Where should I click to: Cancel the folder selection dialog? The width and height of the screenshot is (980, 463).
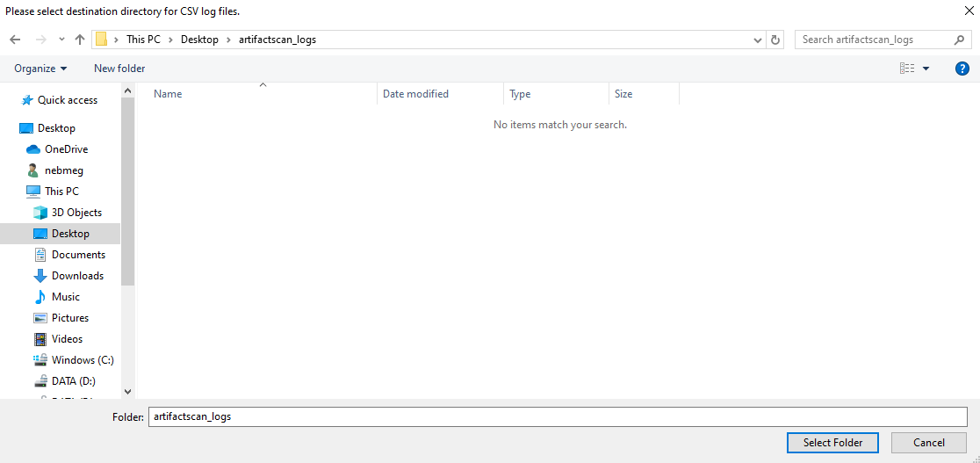[929, 442]
